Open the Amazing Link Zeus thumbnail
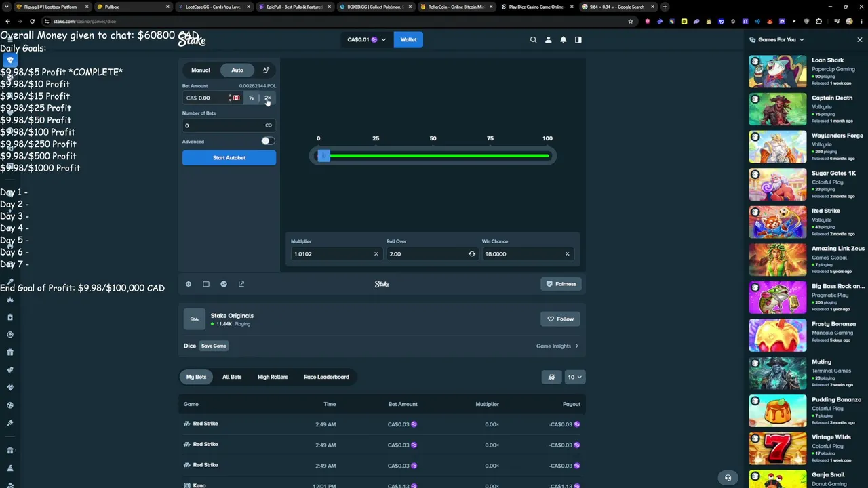868x488 pixels. coord(778,260)
